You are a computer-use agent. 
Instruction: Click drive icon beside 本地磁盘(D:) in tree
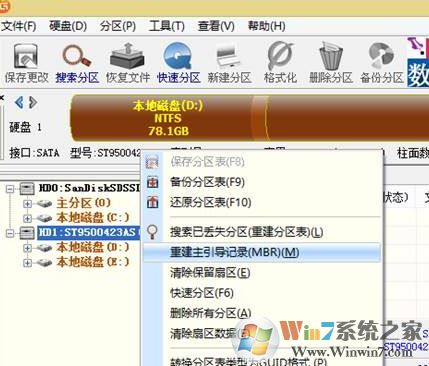pyautogui.click(x=44, y=247)
